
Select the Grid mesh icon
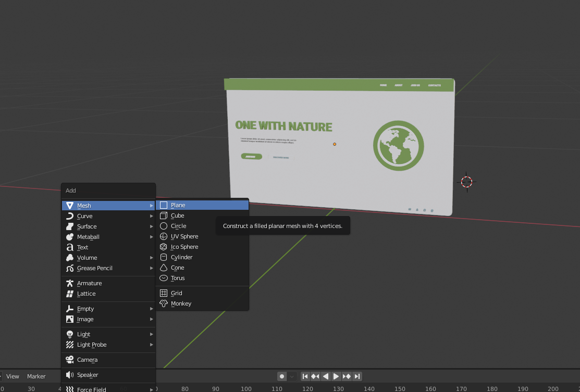(164, 293)
